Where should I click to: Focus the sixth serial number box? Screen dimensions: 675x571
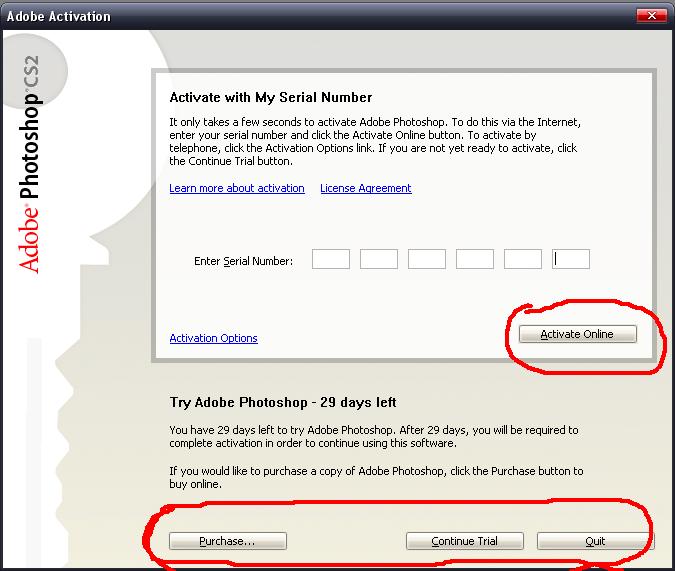point(571,259)
